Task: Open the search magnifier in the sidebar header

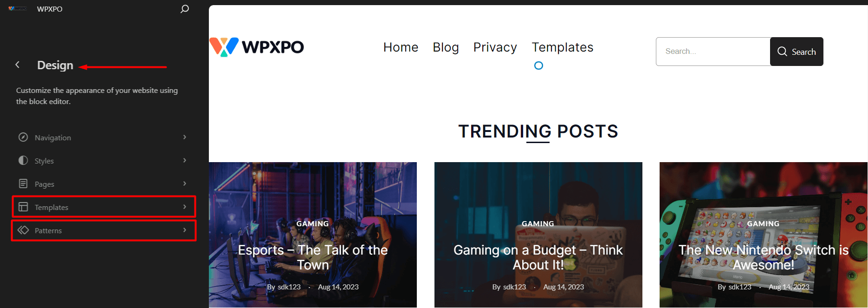Action: pyautogui.click(x=185, y=9)
